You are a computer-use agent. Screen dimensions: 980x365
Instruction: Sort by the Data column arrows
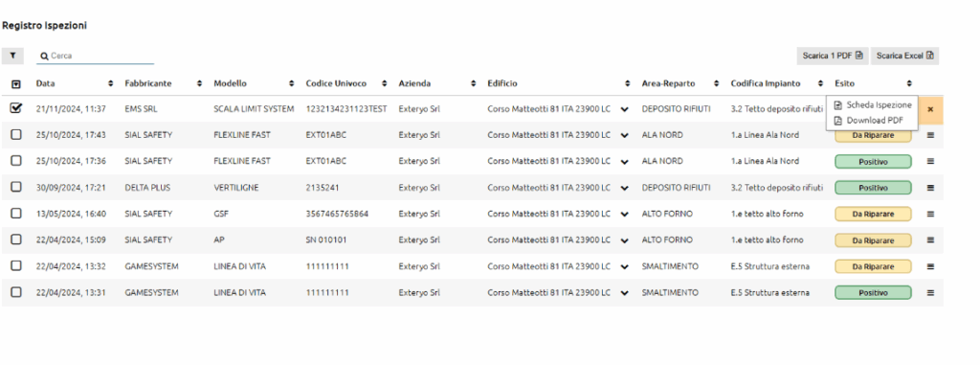tap(111, 83)
